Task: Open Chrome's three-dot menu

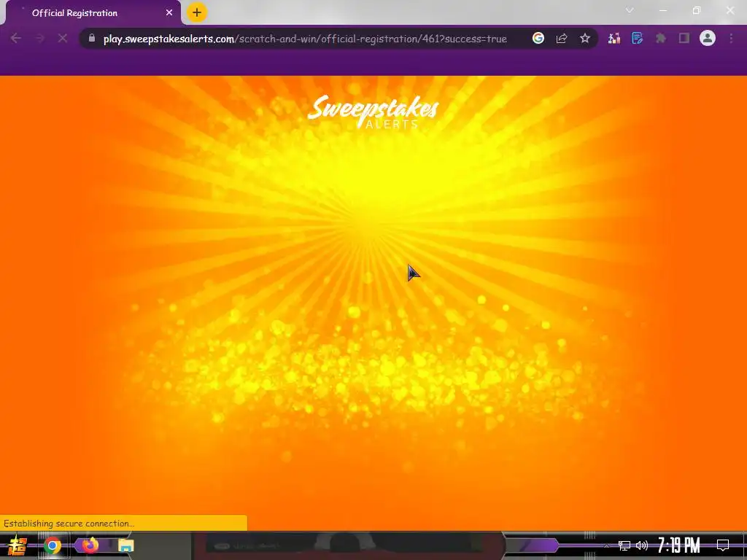Action: point(731,39)
